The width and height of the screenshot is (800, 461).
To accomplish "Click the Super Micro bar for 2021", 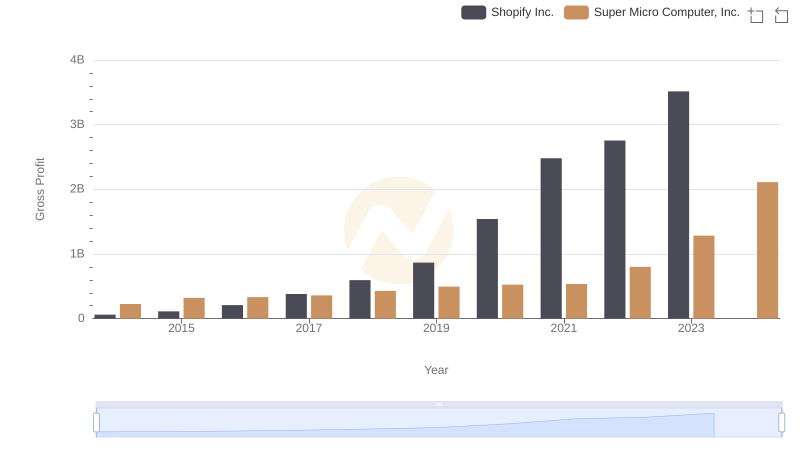I will pyautogui.click(x=577, y=301).
